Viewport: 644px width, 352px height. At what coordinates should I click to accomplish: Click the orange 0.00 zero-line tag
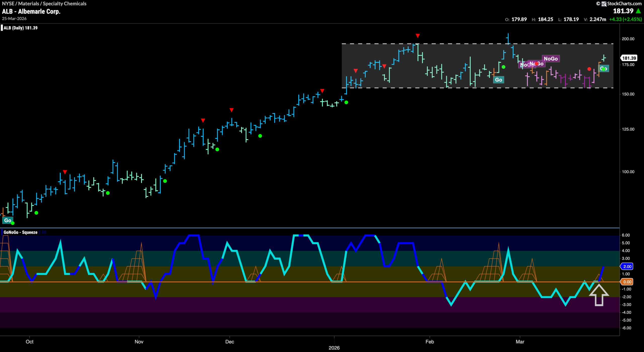click(627, 282)
